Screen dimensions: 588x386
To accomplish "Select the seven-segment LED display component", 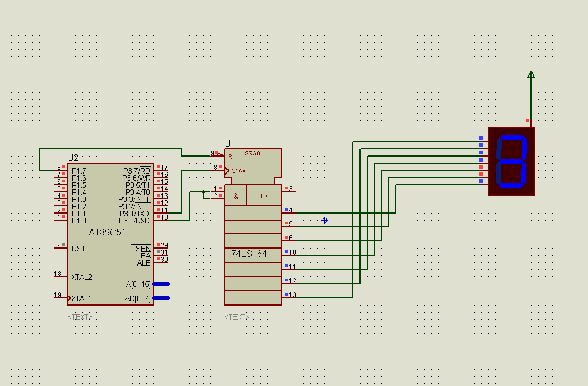I will [511, 161].
